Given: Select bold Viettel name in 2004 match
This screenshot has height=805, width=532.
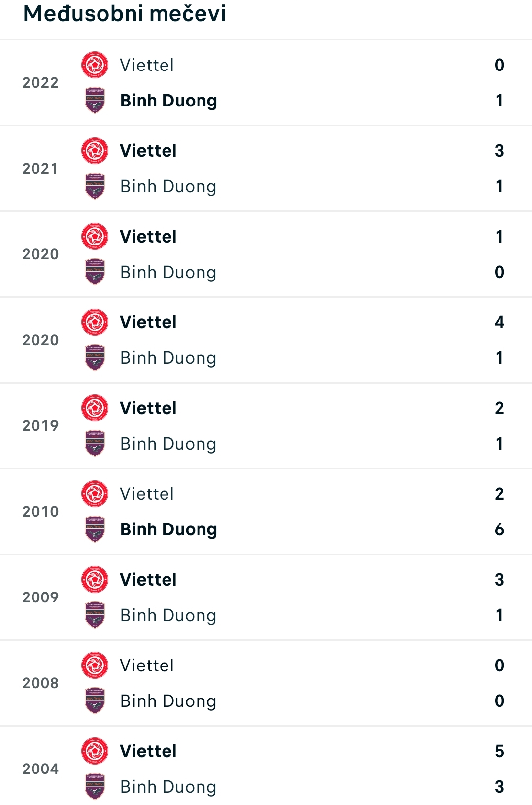Looking at the screenshot, I should 148,751.
